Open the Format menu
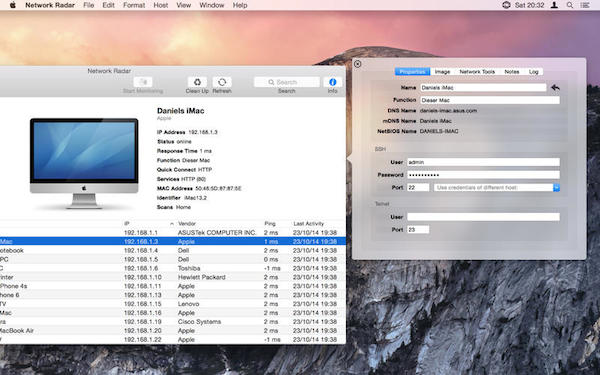The image size is (600, 375). (134, 5)
